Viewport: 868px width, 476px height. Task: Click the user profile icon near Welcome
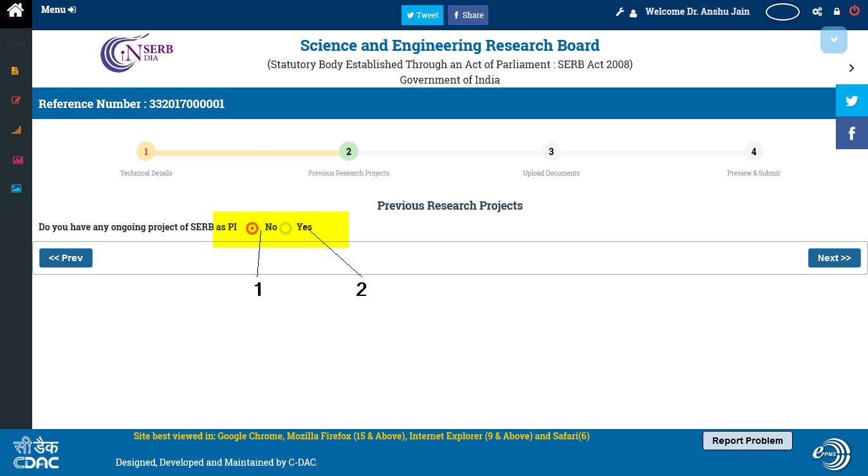point(633,12)
